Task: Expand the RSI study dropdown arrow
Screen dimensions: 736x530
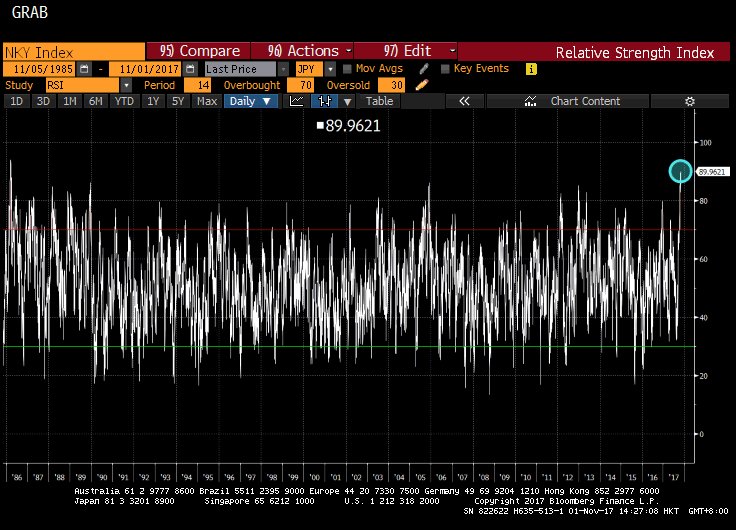Action: [126, 85]
